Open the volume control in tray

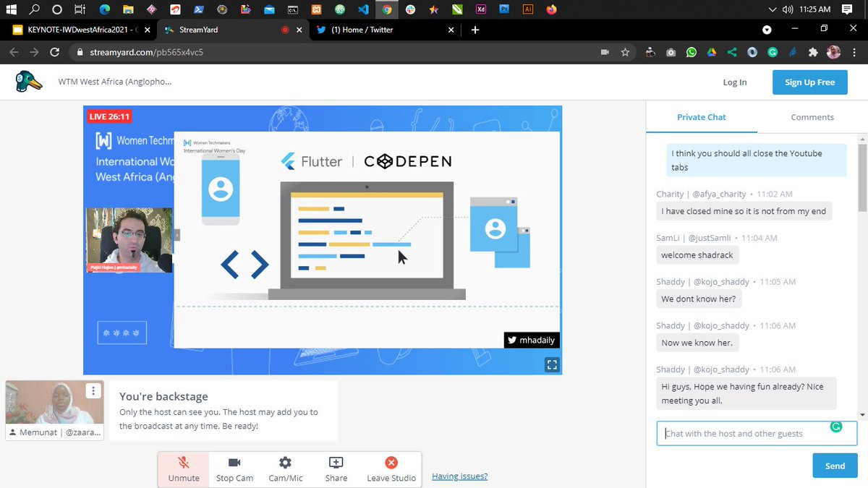pyautogui.click(x=788, y=9)
